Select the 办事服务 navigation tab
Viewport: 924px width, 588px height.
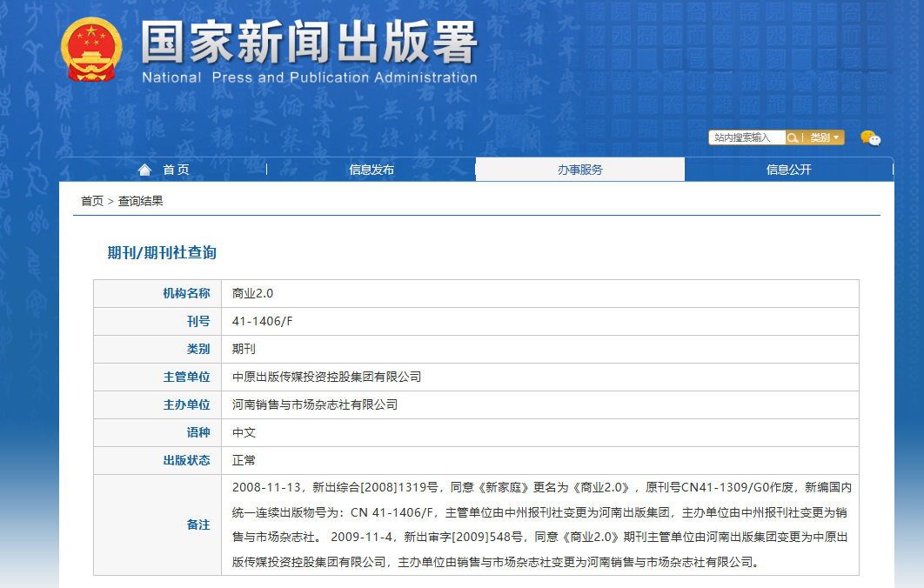pos(580,170)
